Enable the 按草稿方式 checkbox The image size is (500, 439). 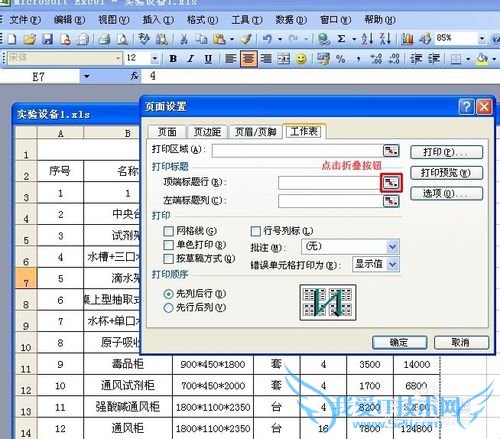pos(169,258)
